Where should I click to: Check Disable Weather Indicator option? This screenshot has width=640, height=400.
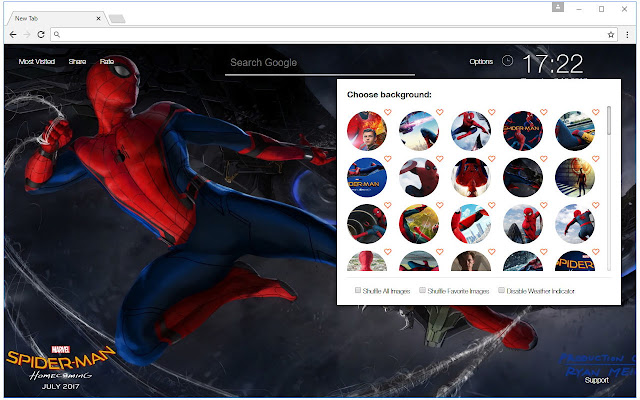pos(501,290)
